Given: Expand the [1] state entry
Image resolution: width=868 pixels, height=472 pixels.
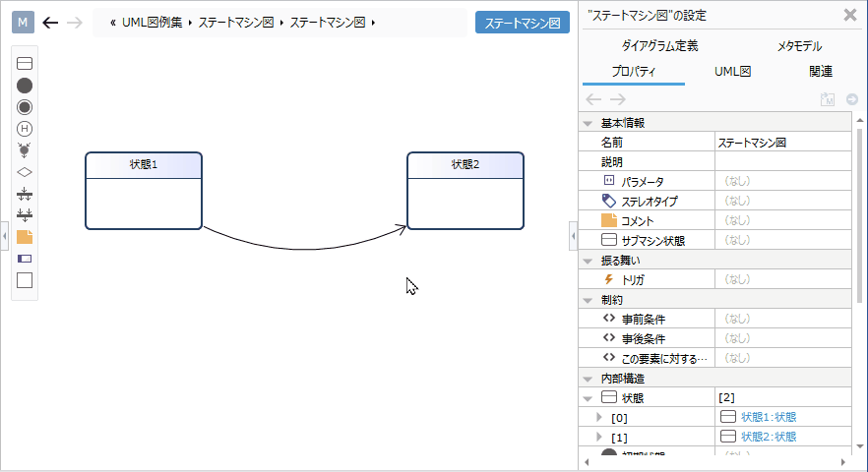Looking at the screenshot, I should [599, 438].
